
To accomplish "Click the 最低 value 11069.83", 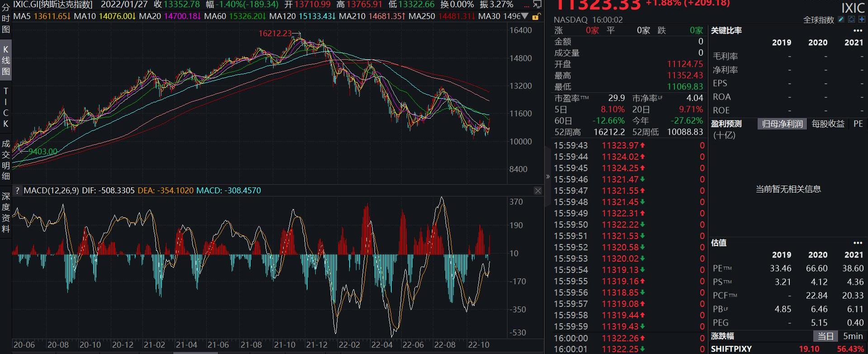I will tap(685, 86).
